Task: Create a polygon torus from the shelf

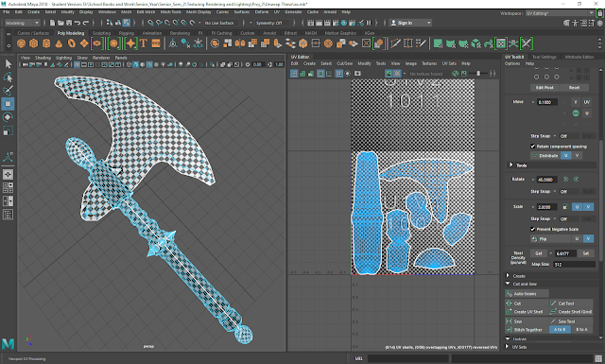Action: coord(72,43)
